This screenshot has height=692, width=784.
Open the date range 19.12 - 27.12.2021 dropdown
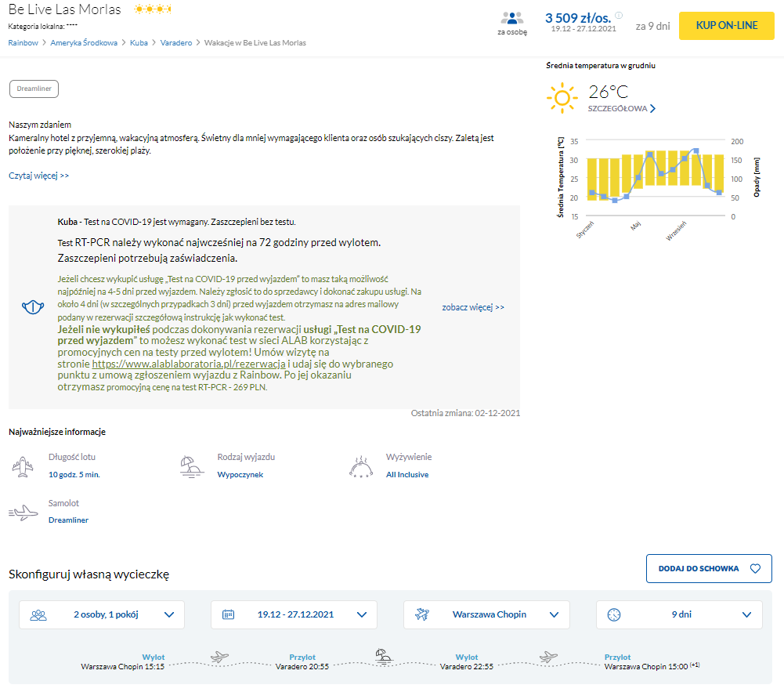click(x=294, y=614)
